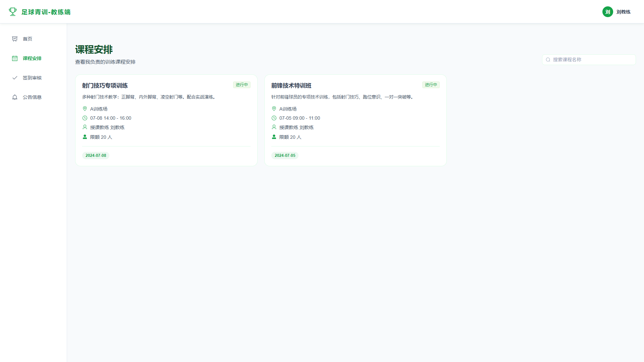644x362 pixels.
Task: Click the 2024-07-08 date tag
Action: tap(96, 156)
